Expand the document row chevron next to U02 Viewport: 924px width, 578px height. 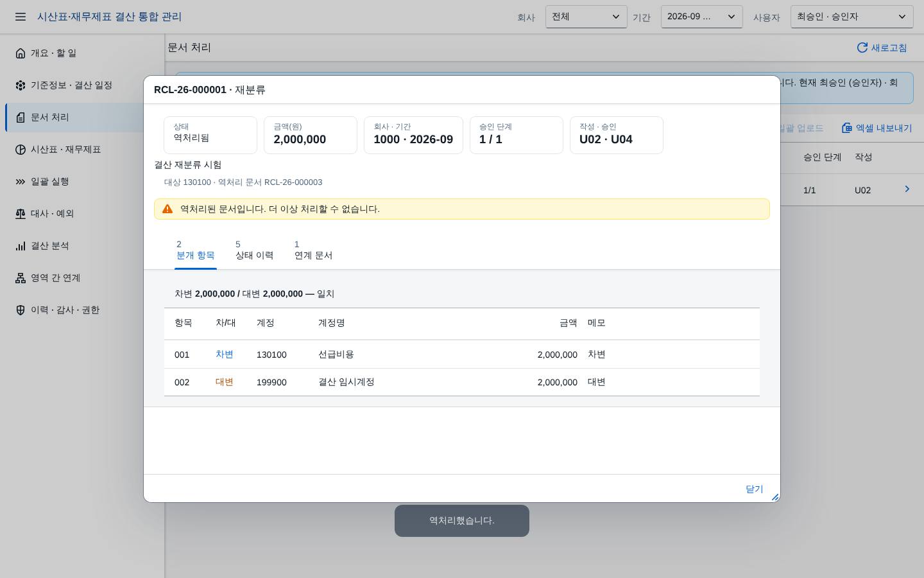[907, 189]
